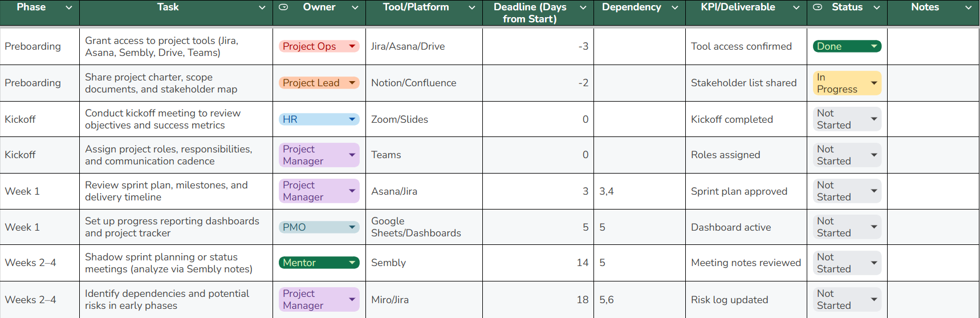Click the dropdown type icon beside Status header
980x318 pixels.
coord(818,7)
